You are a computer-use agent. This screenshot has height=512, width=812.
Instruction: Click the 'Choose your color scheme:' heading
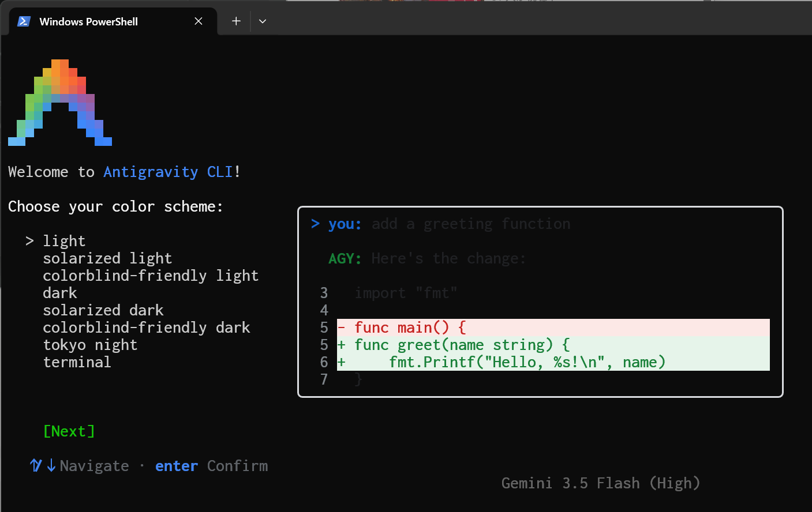[115, 206]
